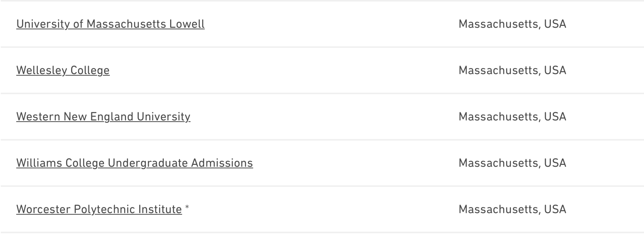Click empty space in the UMass Lowell row
This screenshot has width=644, height=234.
coord(329,24)
